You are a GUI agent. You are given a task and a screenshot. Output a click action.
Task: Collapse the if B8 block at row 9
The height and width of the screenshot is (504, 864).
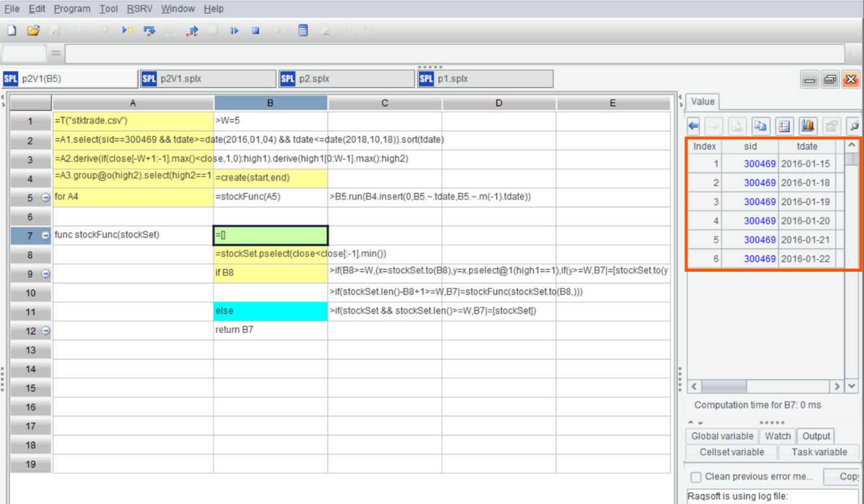coord(46,274)
